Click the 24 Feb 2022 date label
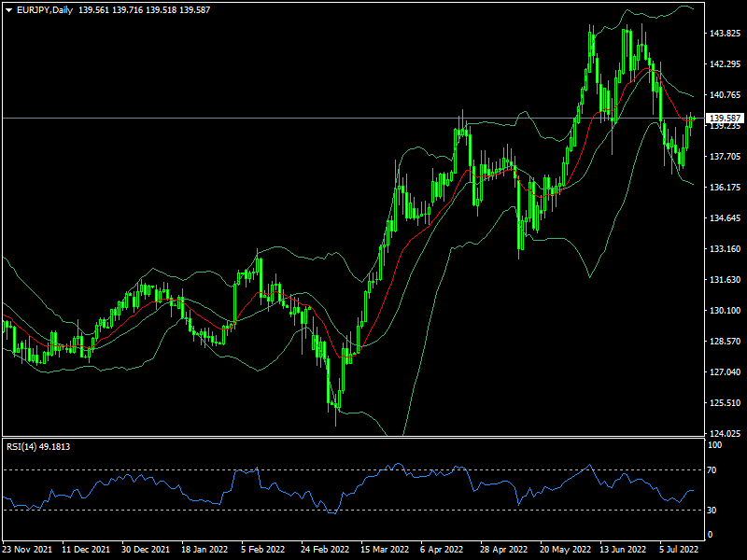The height and width of the screenshot is (560, 747). (x=325, y=549)
